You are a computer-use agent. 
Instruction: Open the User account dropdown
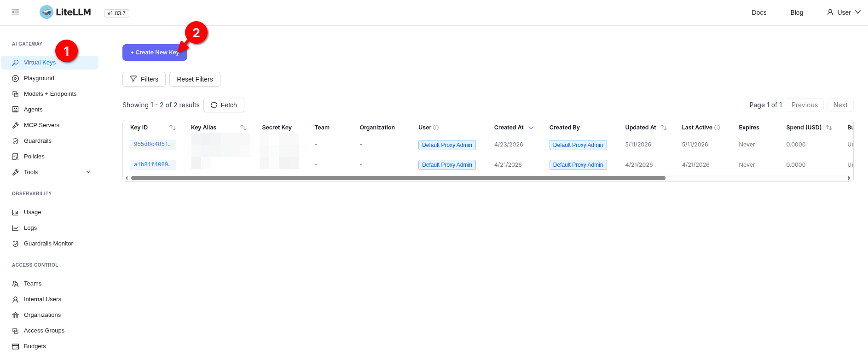coord(844,12)
